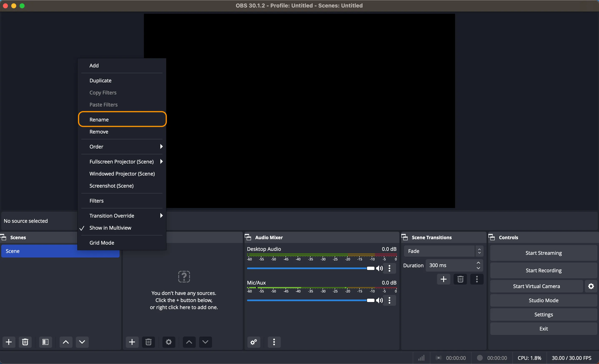Screen dimensions: 599x364
Task: Expand Fullscreen Projector (Scene) submenu
Action: pyautogui.click(x=122, y=162)
